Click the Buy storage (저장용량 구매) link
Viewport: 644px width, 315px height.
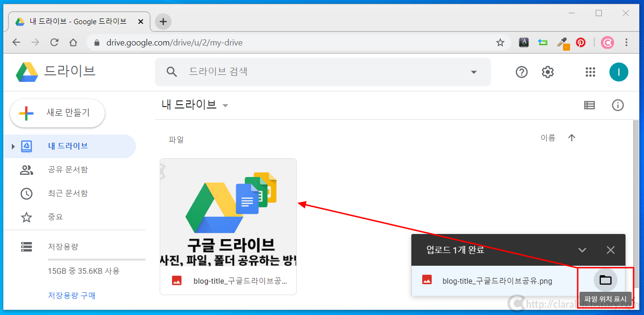pos(72,296)
